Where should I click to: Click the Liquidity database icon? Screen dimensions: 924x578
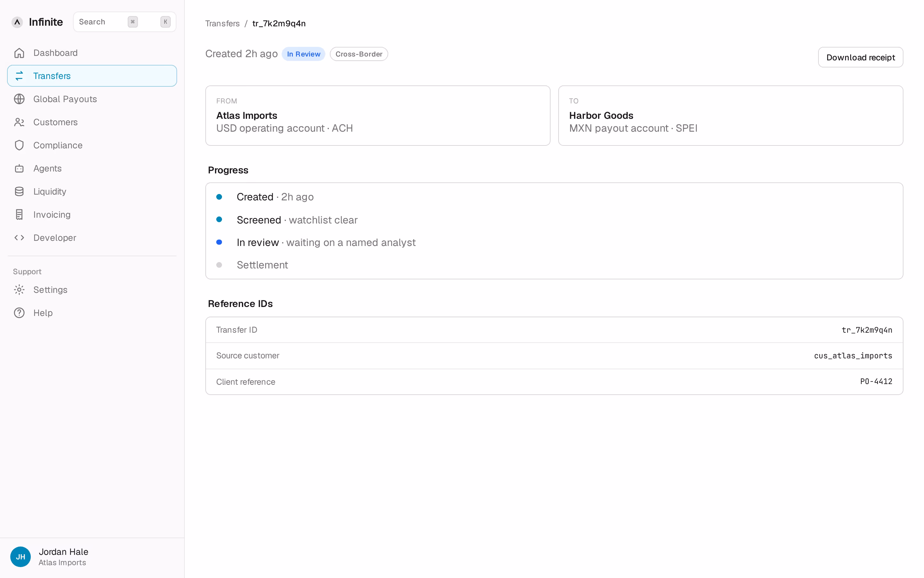pyautogui.click(x=19, y=191)
